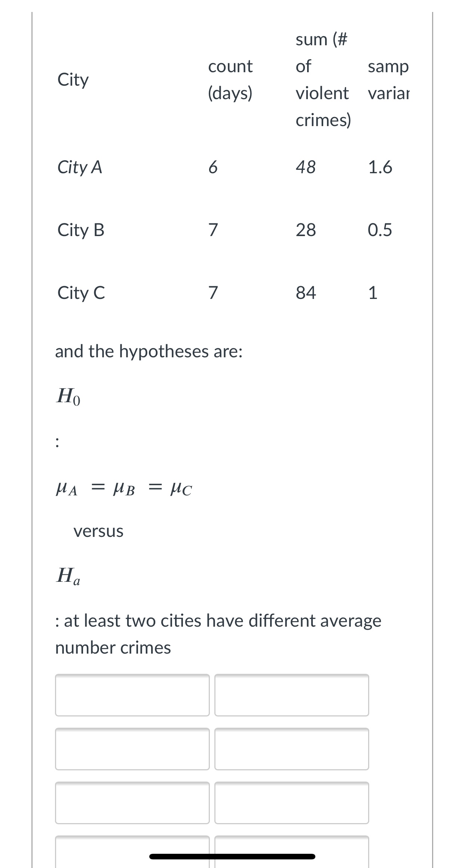
Task: Select the variance value 0.5 for City B
Action: (x=380, y=230)
